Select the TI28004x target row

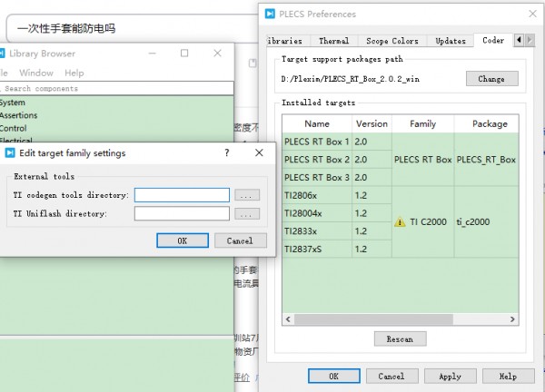(317, 213)
